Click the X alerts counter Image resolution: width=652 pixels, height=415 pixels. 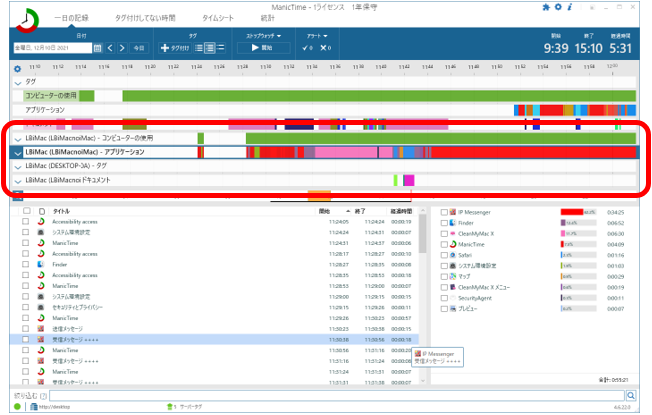click(326, 48)
